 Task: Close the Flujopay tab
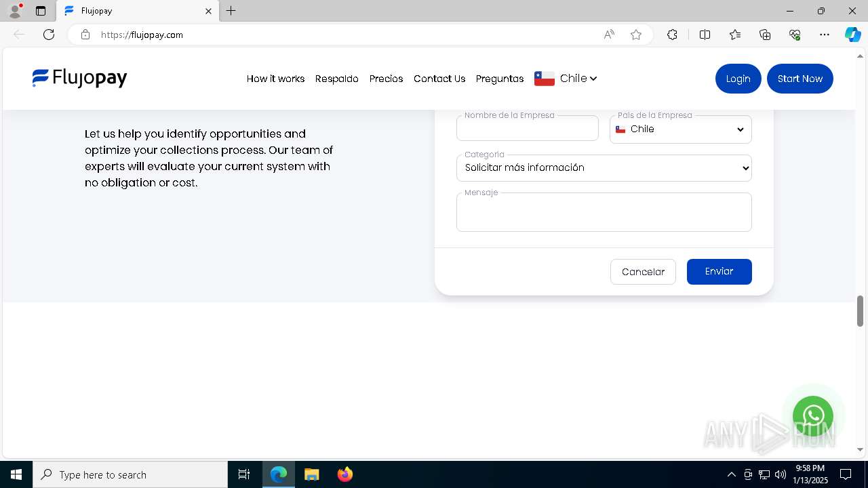point(208,11)
